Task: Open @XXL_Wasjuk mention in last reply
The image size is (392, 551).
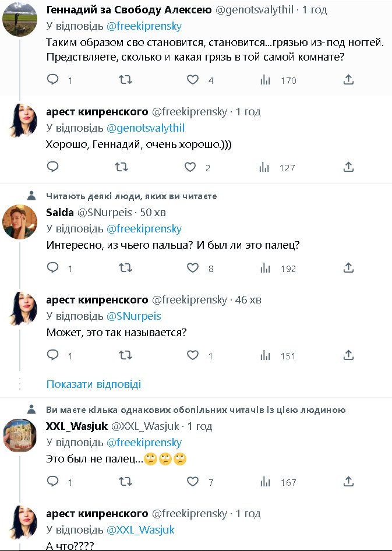Action: [x=140, y=529]
